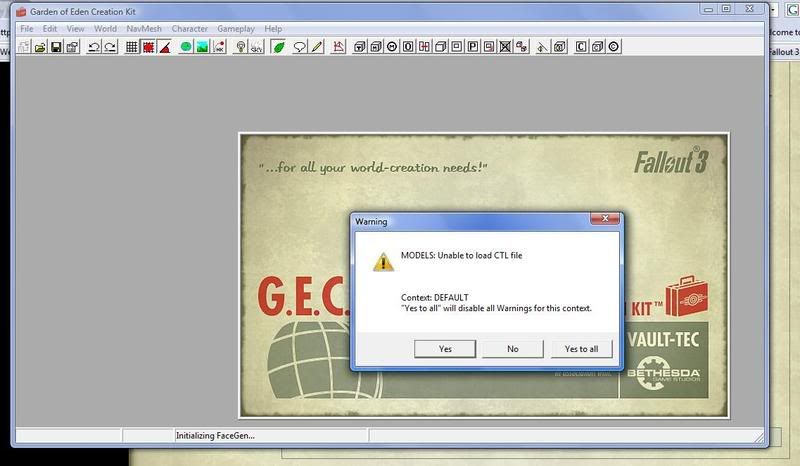Click No in the Warning dialog
800x466 pixels.
[513, 349]
